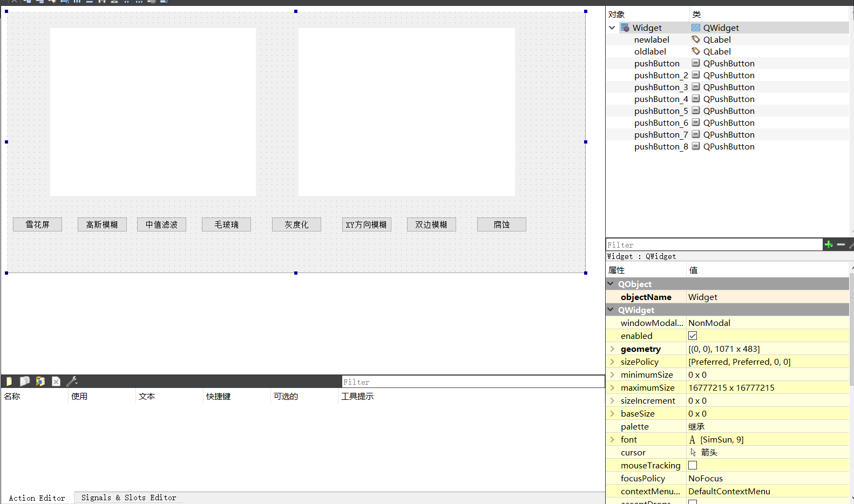Click the minus remove dynamic property icon
Screen dimensions: 854x504
841,244
